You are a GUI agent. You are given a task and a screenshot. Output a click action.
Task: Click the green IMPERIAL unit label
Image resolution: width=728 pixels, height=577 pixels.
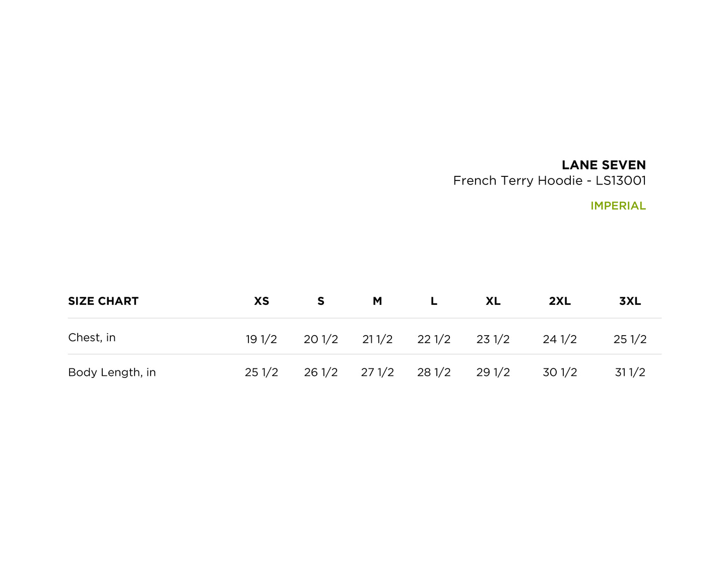618,206
